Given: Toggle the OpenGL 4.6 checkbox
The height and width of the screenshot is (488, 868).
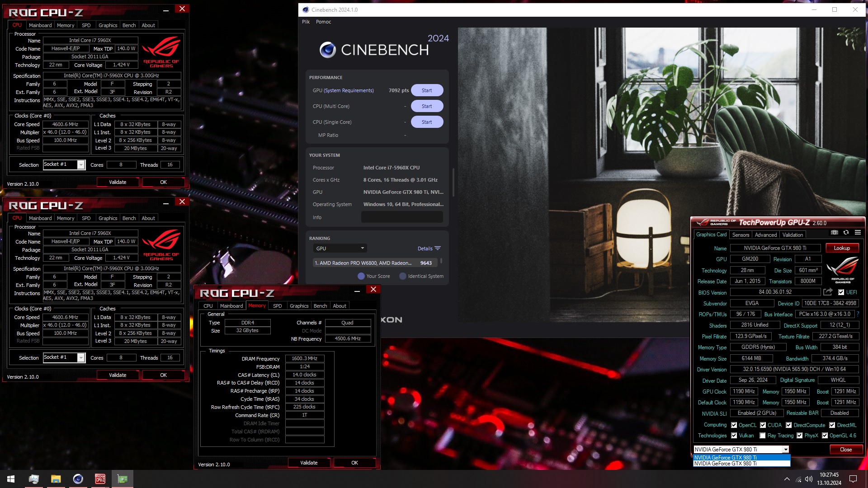Looking at the screenshot, I should [825, 436].
